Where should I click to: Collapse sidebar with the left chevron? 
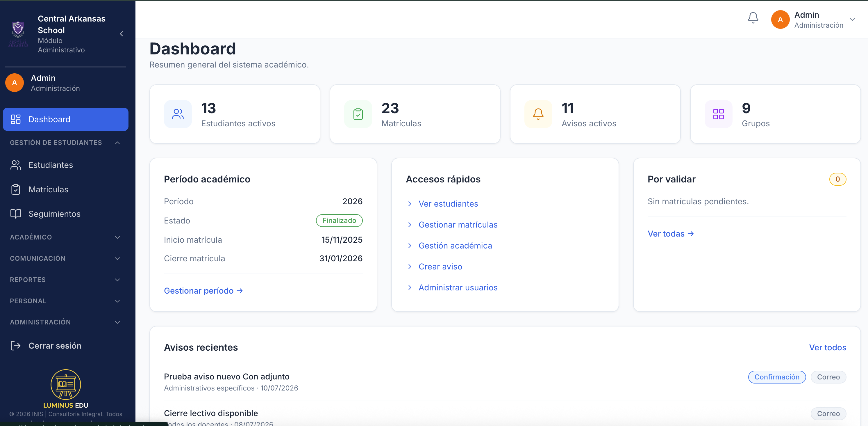coord(122,34)
